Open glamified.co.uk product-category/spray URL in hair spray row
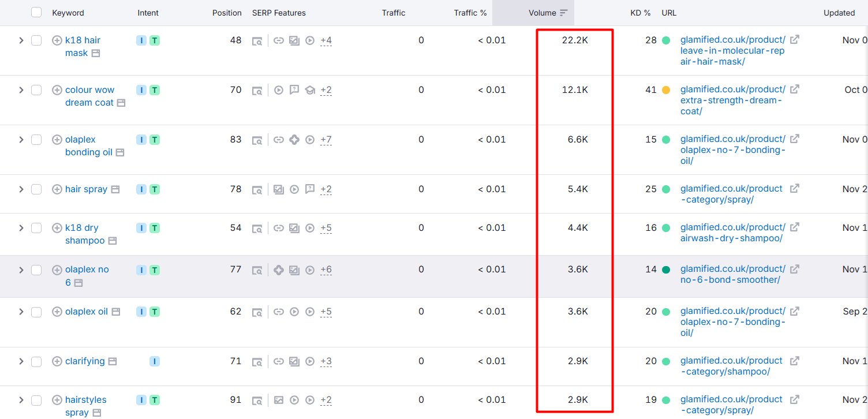 click(x=731, y=194)
